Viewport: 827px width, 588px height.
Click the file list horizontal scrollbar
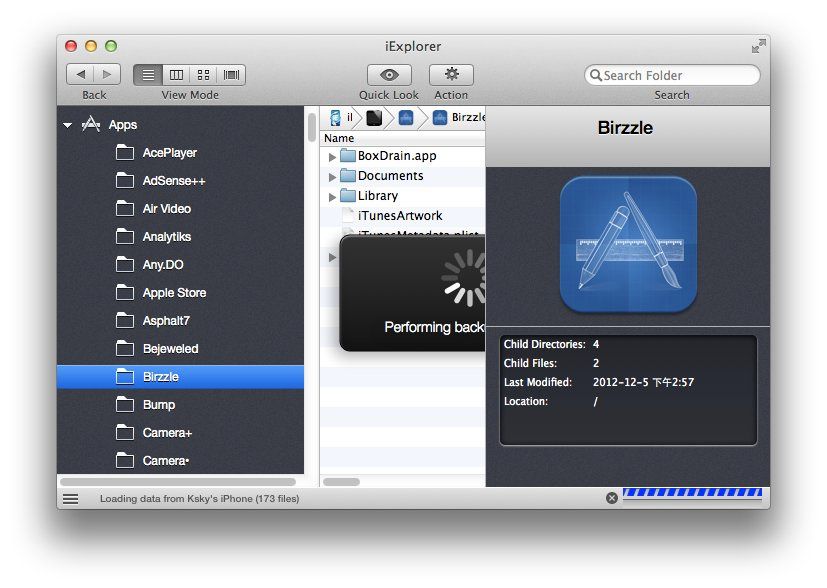[x=341, y=482]
